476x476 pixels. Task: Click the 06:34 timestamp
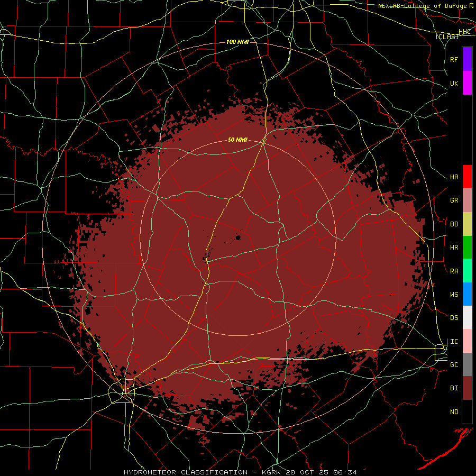(345, 472)
